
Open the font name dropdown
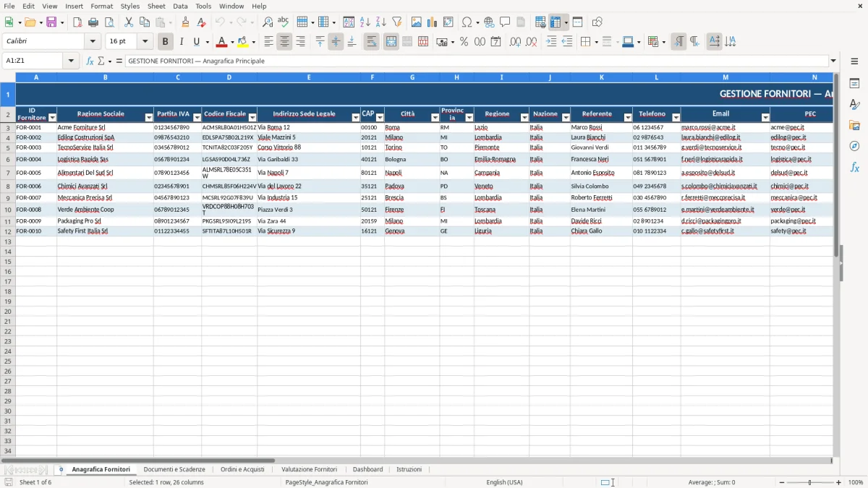coord(93,42)
